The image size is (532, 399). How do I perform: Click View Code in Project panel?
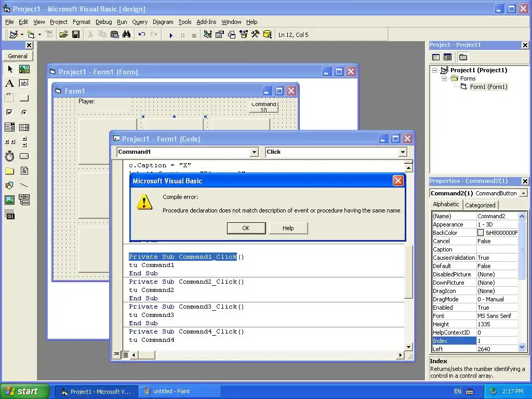(436, 57)
